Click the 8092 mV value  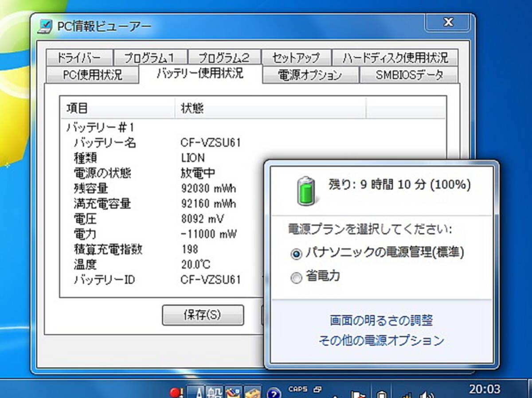click(x=203, y=219)
